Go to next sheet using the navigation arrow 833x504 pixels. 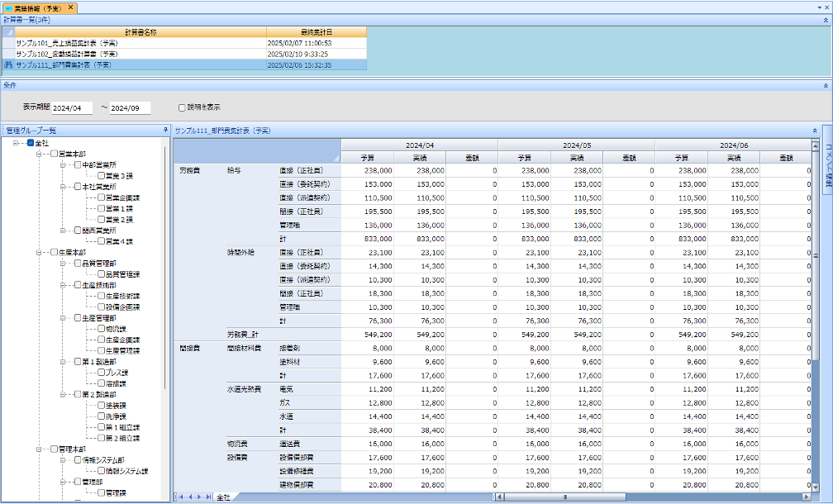199,497
